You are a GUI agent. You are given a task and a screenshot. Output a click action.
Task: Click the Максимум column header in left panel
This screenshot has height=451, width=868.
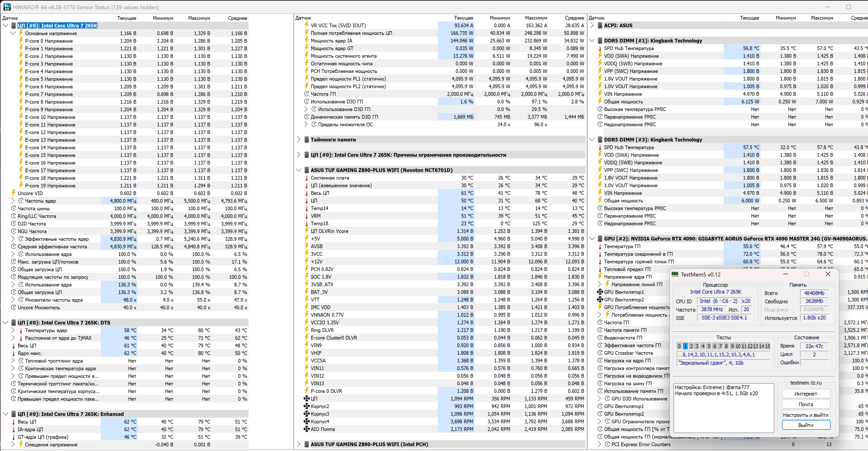[199, 18]
